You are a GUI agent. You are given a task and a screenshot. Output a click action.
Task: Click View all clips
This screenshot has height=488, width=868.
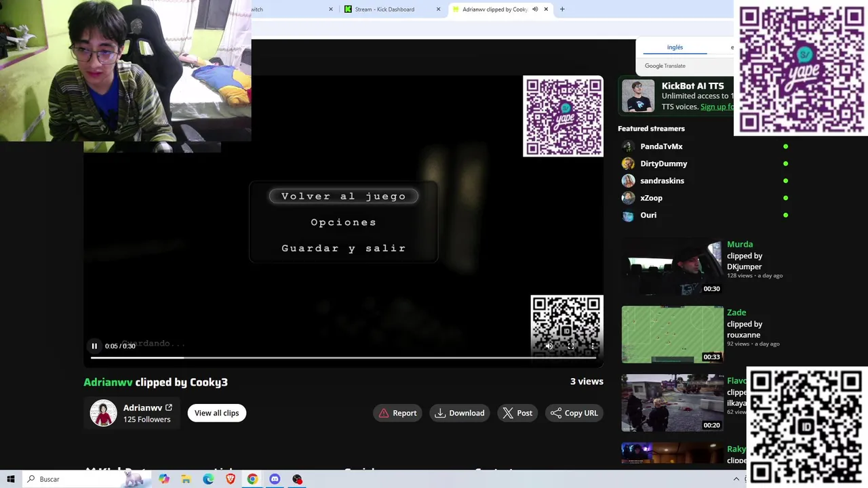coord(217,413)
